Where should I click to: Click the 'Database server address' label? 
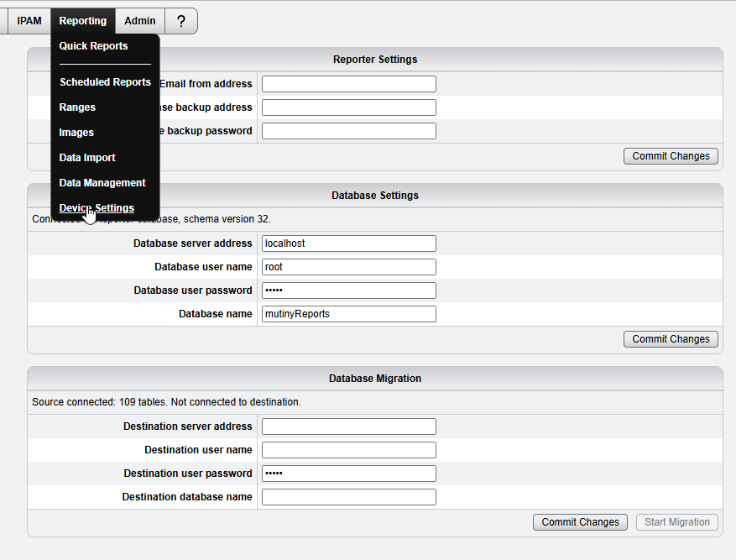pyautogui.click(x=193, y=243)
